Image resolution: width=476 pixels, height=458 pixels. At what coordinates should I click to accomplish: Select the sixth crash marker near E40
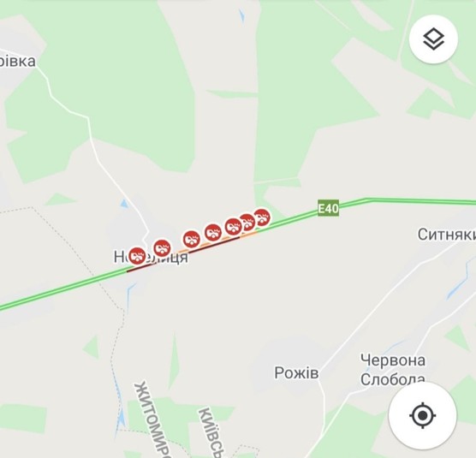point(248,222)
